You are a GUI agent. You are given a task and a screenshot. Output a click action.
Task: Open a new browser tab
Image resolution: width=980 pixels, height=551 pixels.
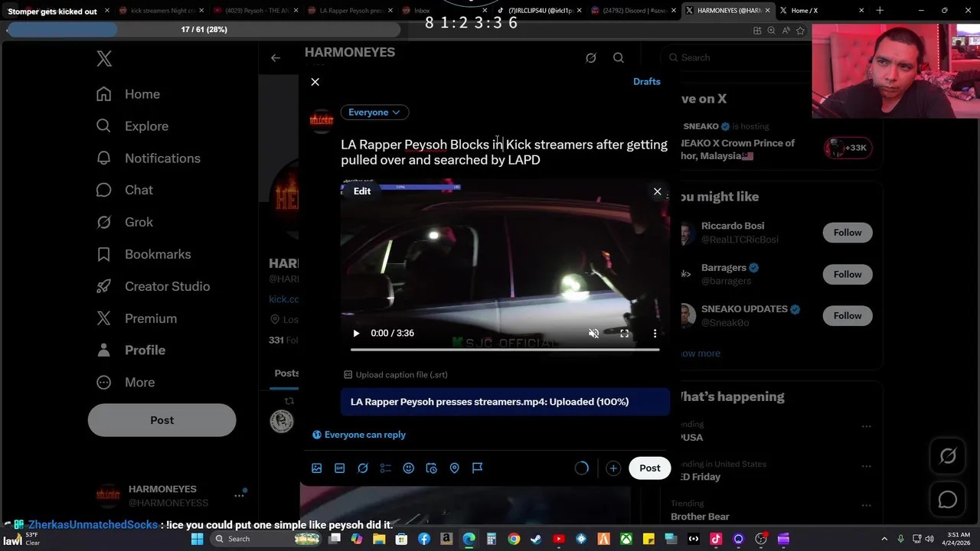point(880,11)
